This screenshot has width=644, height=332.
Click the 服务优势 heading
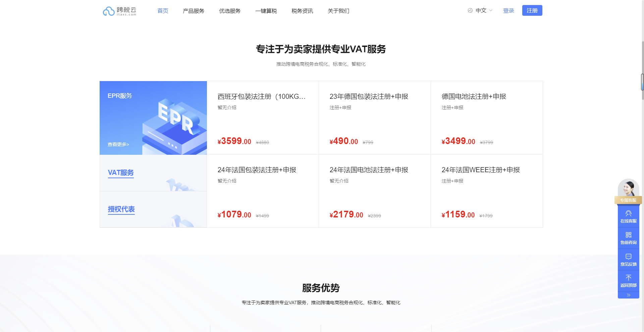point(321,288)
